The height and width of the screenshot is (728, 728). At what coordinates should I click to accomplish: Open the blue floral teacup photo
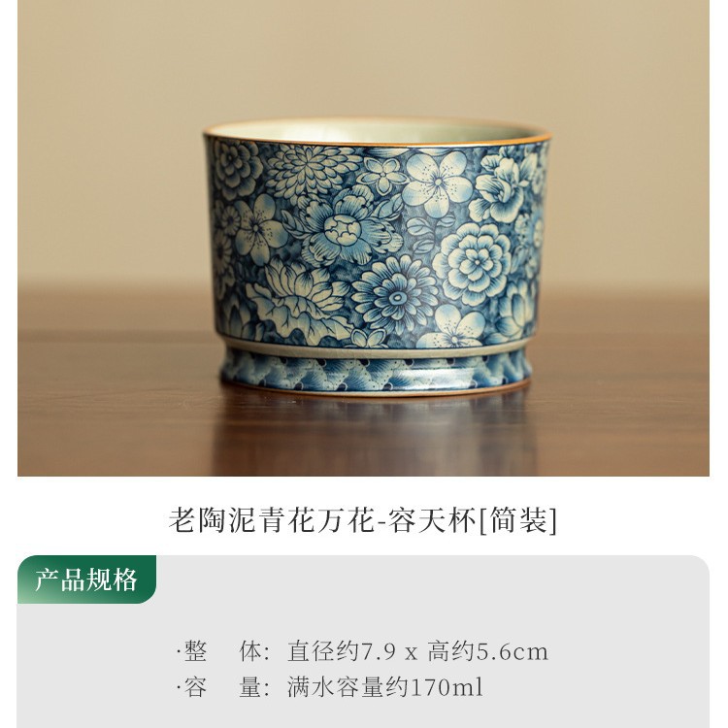click(363, 238)
